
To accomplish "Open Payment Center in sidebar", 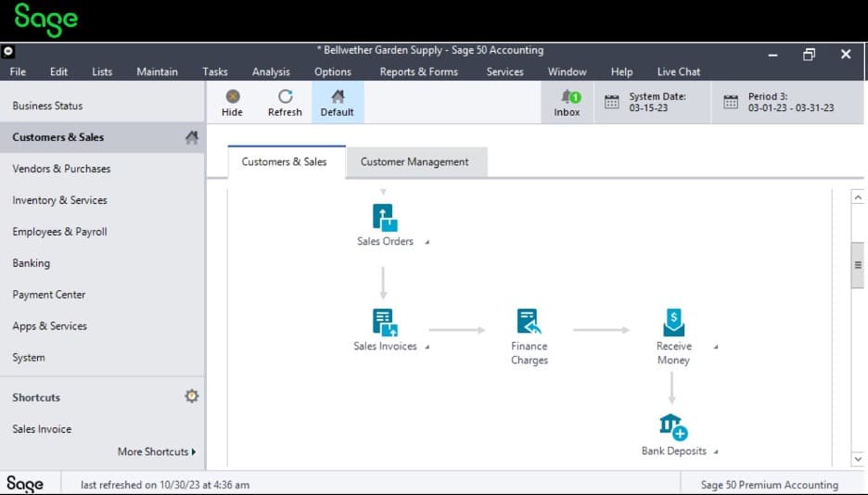I will point(102,295).
